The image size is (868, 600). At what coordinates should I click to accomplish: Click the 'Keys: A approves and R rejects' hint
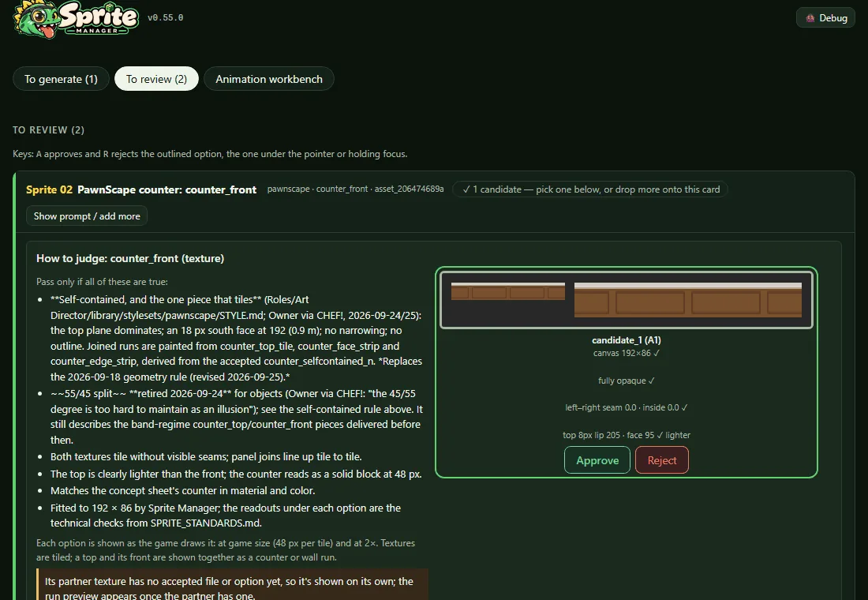tap(210, 153)
